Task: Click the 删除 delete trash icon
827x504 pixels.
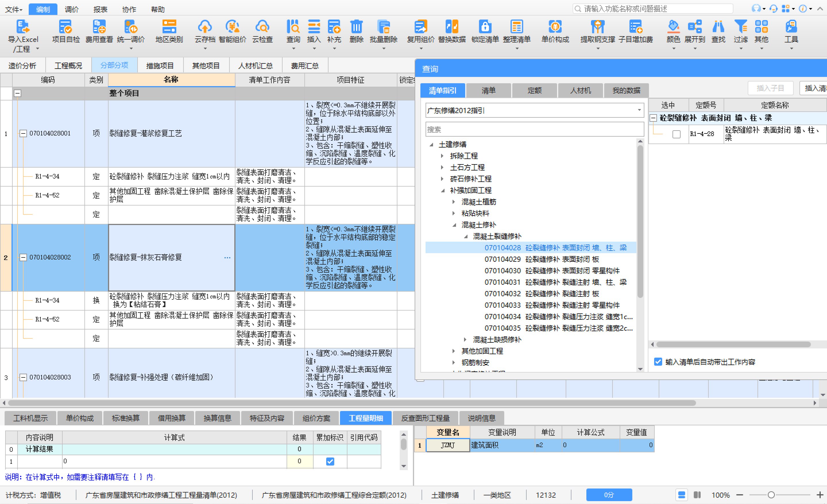Action: (x=356, y=26)
